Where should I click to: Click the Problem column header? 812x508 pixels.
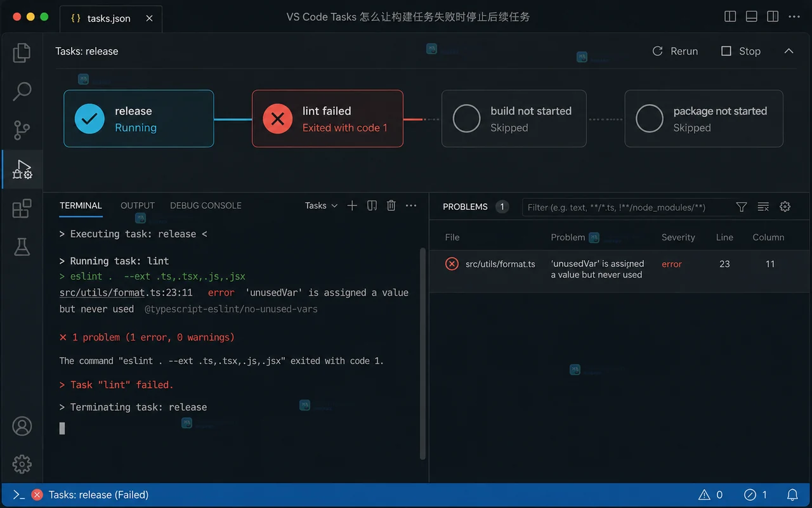pyautogui.click(x=568, y=237)
